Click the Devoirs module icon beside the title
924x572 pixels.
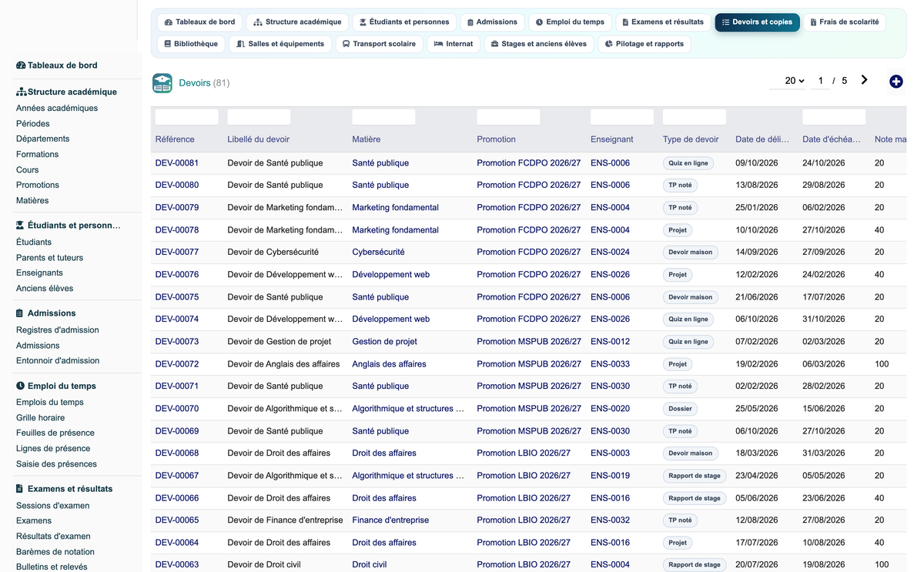pos(162,82)
